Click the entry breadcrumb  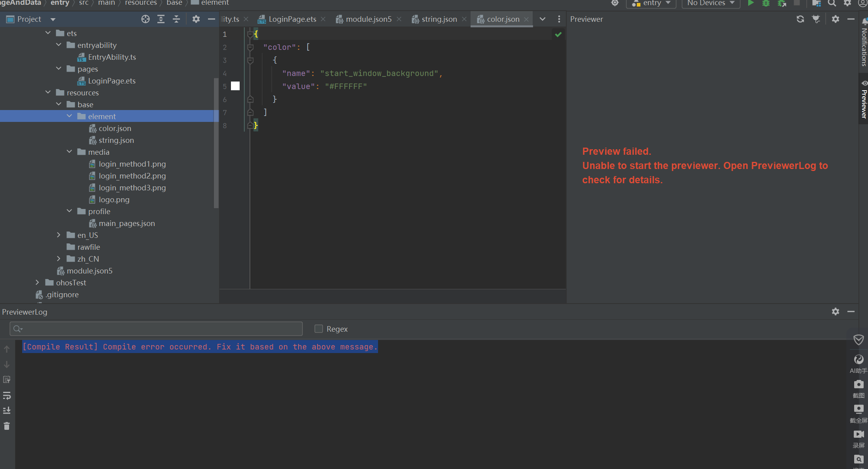[60, 3]
